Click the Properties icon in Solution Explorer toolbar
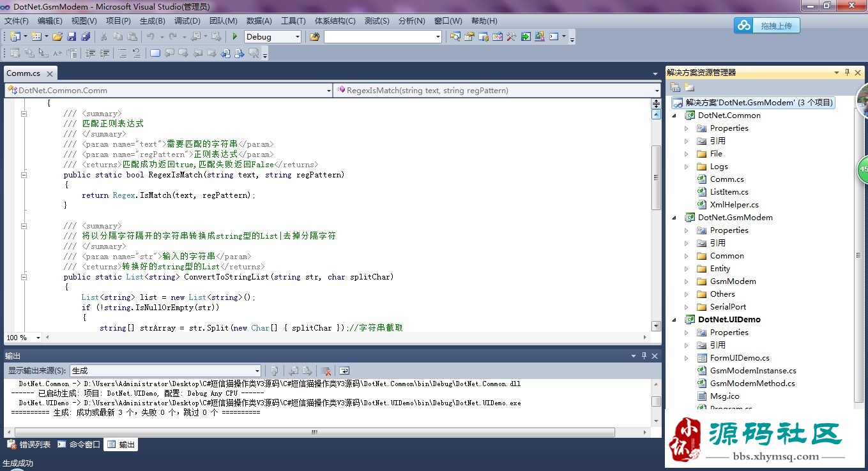The image size is (868, 471). tap(675, 87)
